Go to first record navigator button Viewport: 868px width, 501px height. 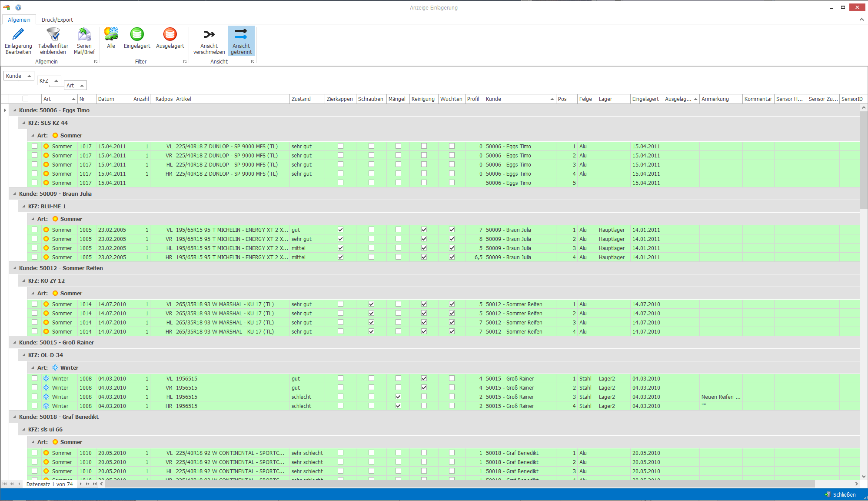[x=5, y=484]
